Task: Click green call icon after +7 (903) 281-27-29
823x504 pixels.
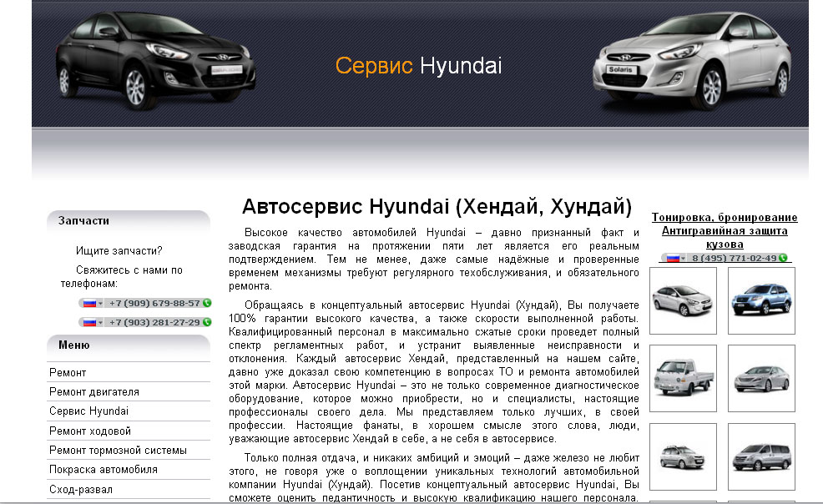Action: [207, 322]
